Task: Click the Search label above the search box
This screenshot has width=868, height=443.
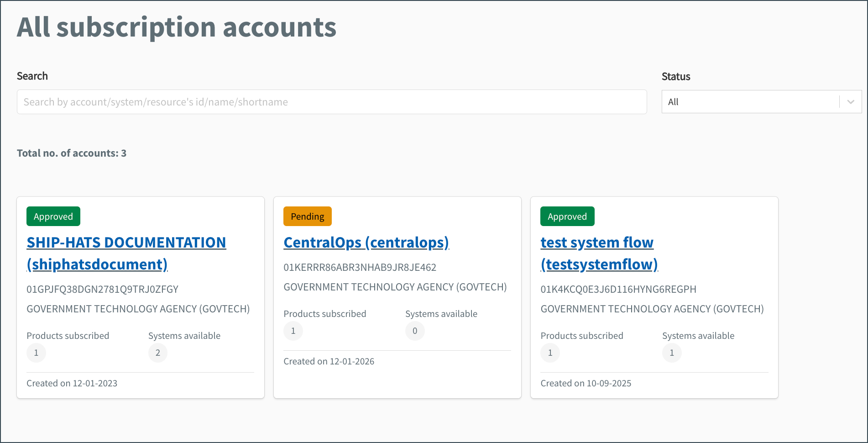Action: click(32, 76)
